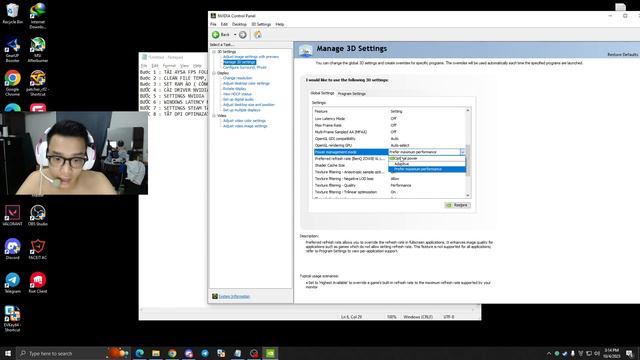The height and width of the screenshot is (360, 640).
Task: Open Chrome from the taskbar
Action: pos(172,353)
